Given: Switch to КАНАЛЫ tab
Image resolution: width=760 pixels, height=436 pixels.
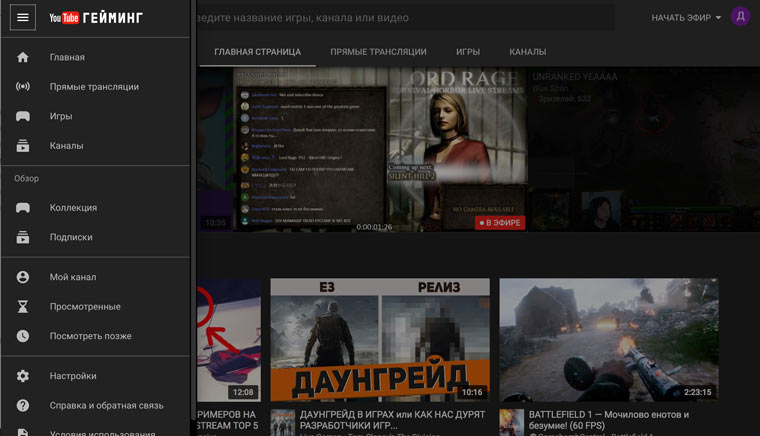Looking at the screenshot, I should 527,52.
